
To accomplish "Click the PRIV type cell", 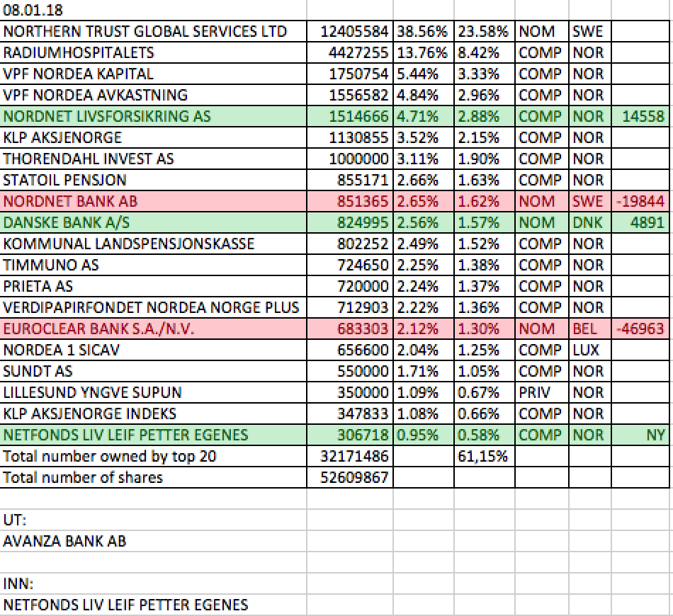I will 542,392.
